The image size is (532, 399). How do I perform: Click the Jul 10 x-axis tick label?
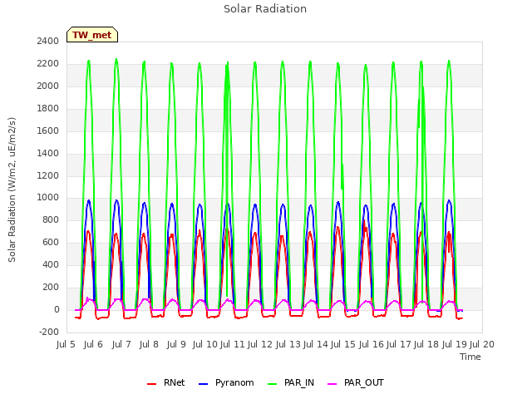click(205, 344)
